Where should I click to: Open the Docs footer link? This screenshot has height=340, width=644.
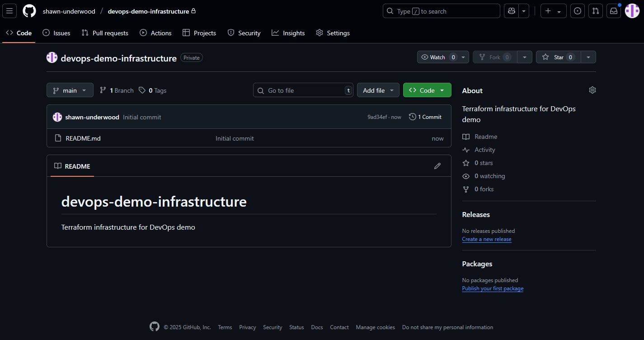point(317,327)
